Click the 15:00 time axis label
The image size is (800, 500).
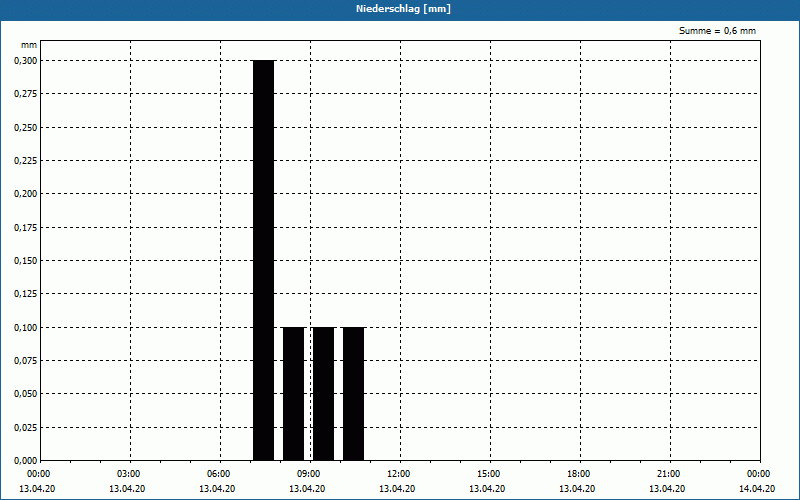[489, 474]
